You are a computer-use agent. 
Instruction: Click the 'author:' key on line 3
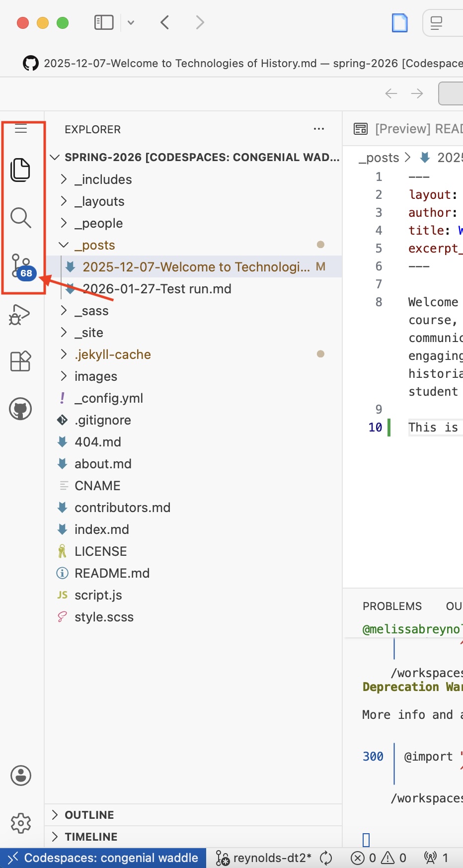(x=433, y=212)
